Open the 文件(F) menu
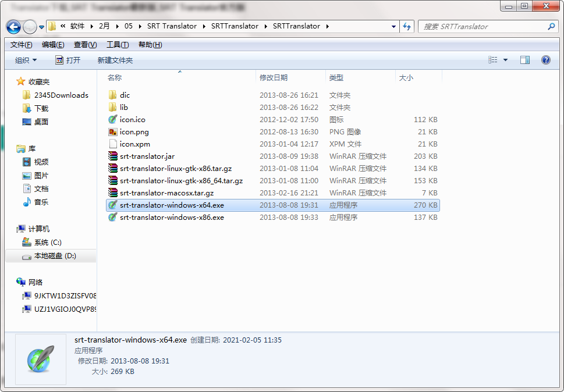Screen dimensions: 564x392 (x=21, y=45)
